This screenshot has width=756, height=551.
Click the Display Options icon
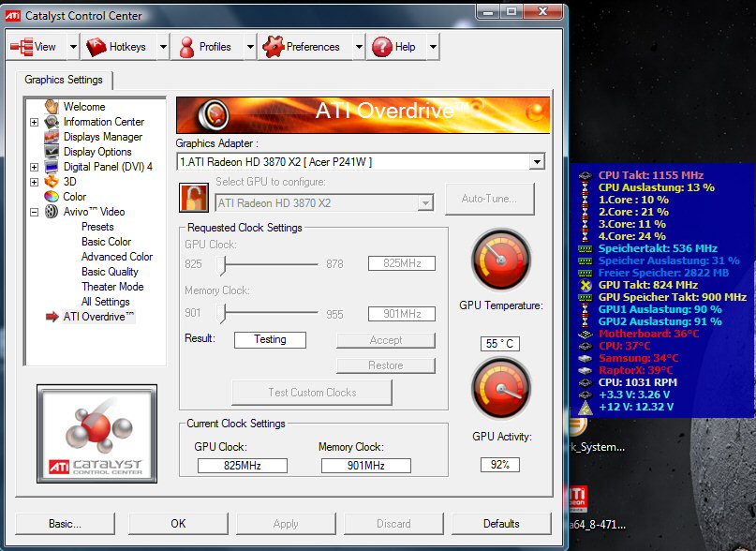[52, 152]
